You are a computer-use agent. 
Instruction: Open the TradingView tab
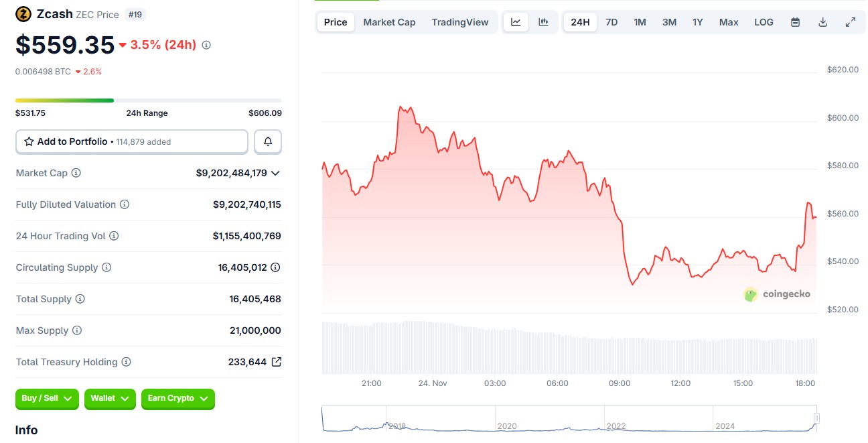click(460, 21)
